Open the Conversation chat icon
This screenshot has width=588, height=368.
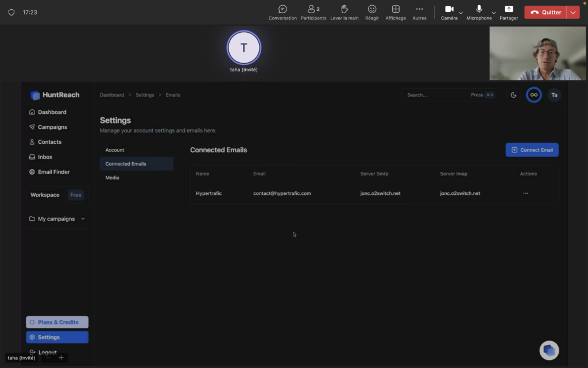(283, 9)
